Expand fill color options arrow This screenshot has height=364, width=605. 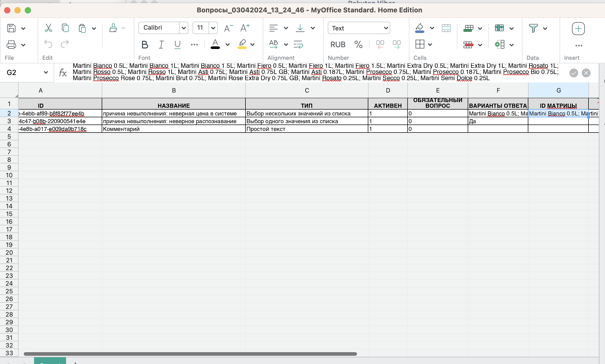432,28
